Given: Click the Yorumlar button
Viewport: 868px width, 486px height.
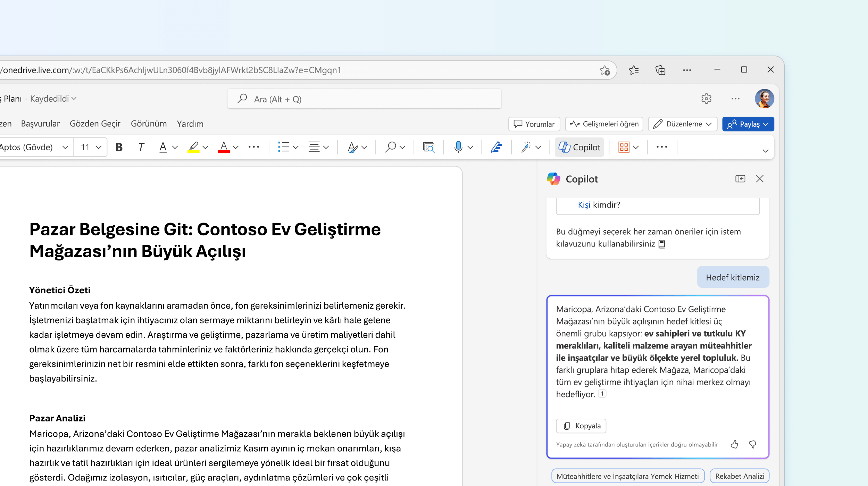Looking at the screenshot, I should pos(534,124).
